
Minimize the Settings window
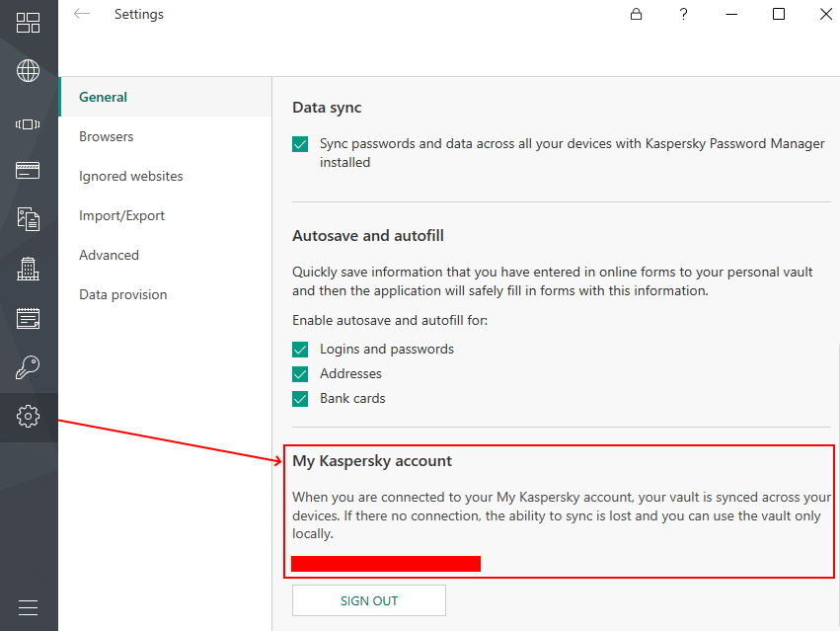[x=731, y=14]
